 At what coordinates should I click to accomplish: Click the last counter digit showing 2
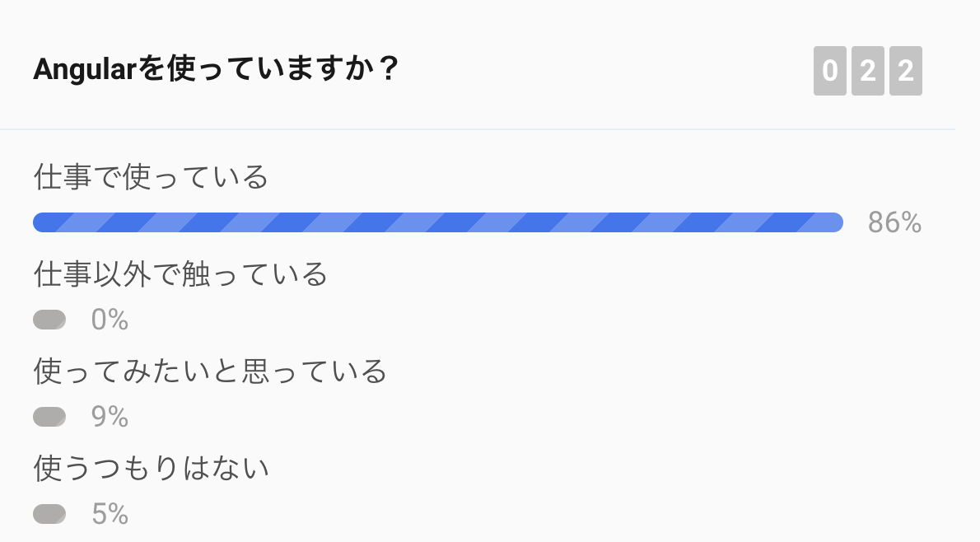point(906,72)
